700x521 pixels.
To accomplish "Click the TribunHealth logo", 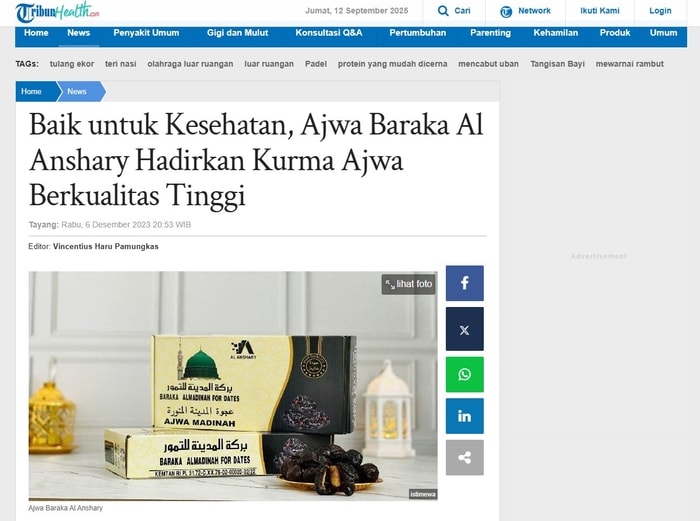I will [x=58, y=12].
